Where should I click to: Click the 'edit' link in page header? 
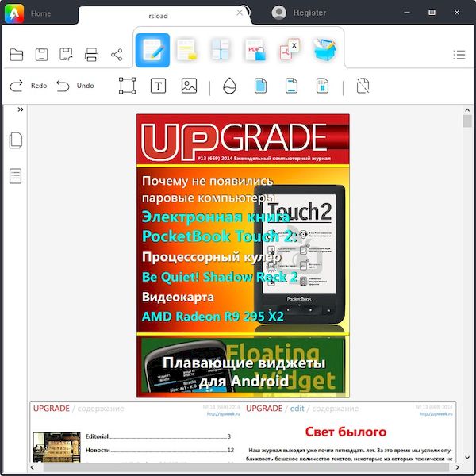[297, 409]
